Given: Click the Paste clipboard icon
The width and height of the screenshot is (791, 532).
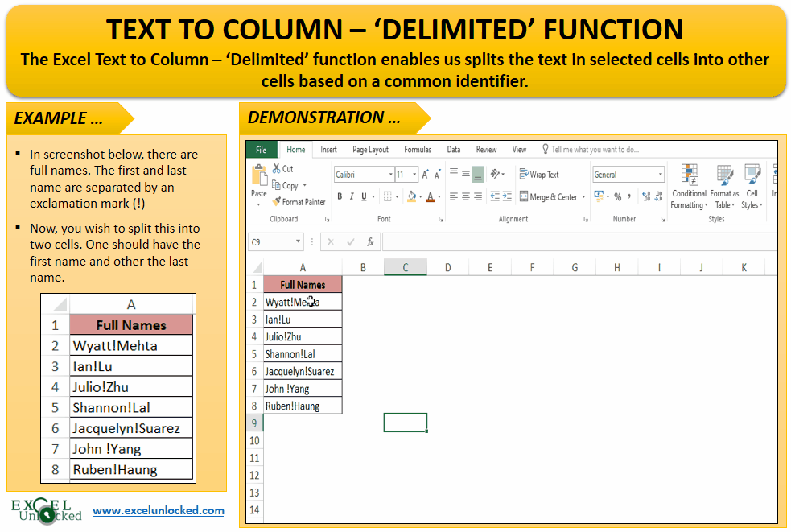Looking at the screenshot, I should tap(259, 175).
